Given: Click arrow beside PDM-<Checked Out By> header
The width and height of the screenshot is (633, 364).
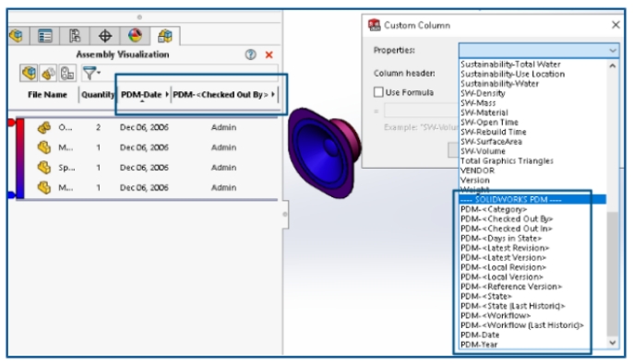Looking at the screenshot, I should [273, 94].
